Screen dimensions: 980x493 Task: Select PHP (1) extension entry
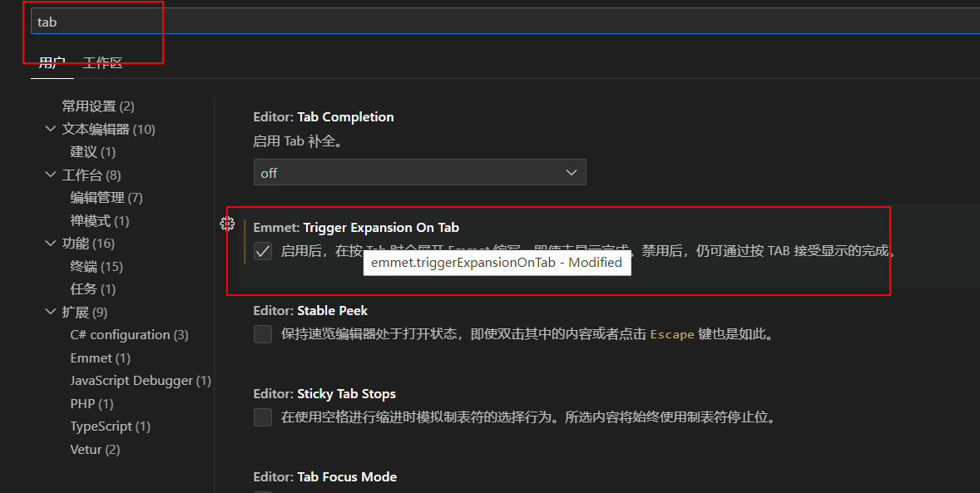pyautogui.click(x=92, y=404)
